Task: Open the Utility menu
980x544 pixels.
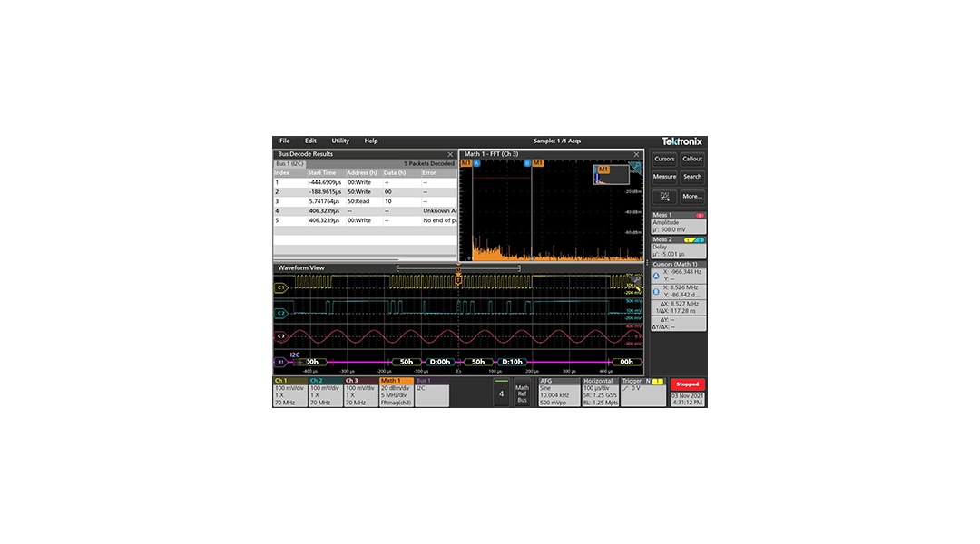Action: tap(340, 141)
